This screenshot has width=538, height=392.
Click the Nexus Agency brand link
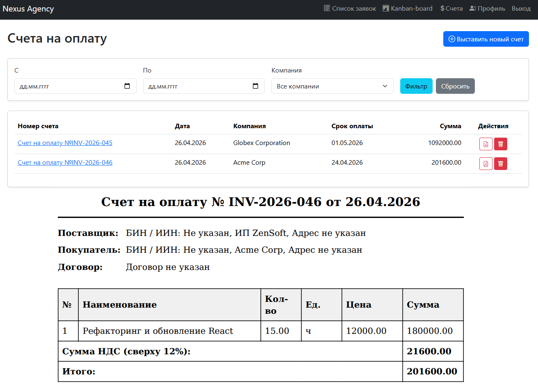tap(28, 9)
